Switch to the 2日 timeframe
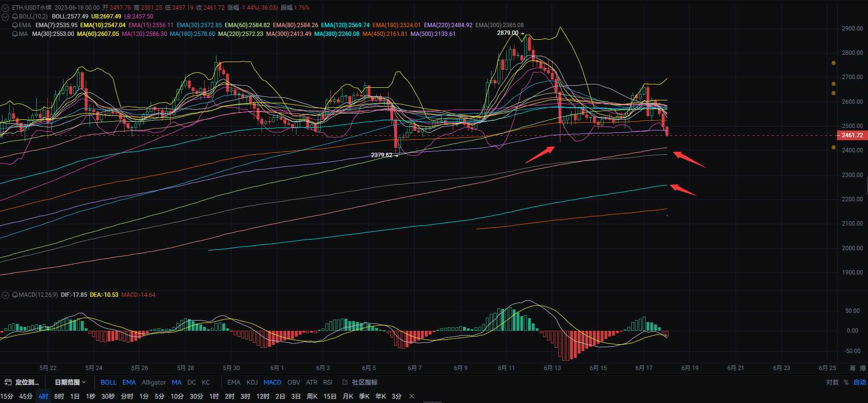This screenshot has height=403, width=868. pos(280,396)
